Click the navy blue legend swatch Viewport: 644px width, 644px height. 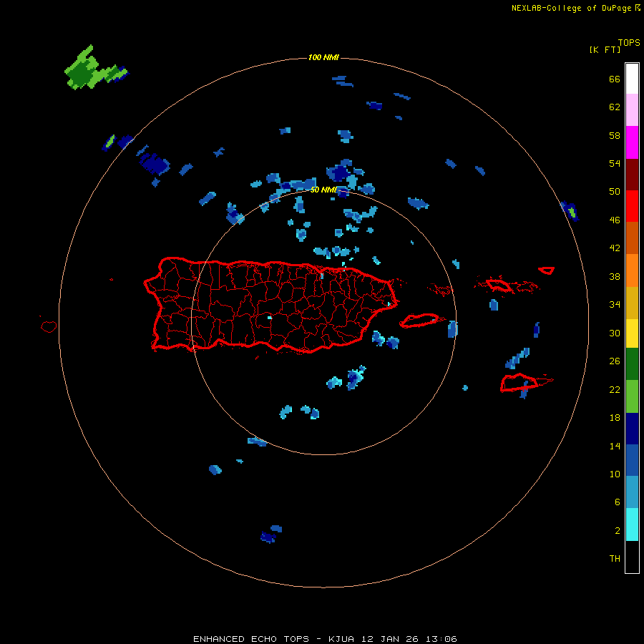(632, 429)
